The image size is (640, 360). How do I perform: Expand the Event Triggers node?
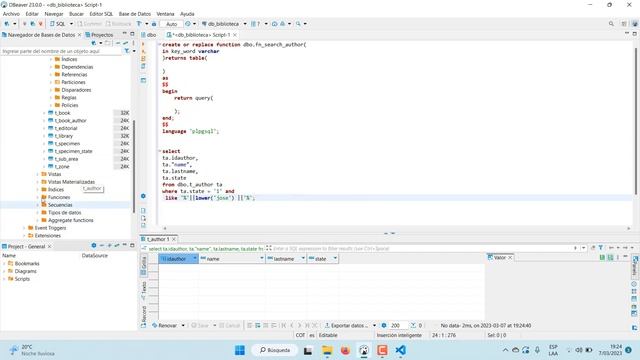coord(24,228)
